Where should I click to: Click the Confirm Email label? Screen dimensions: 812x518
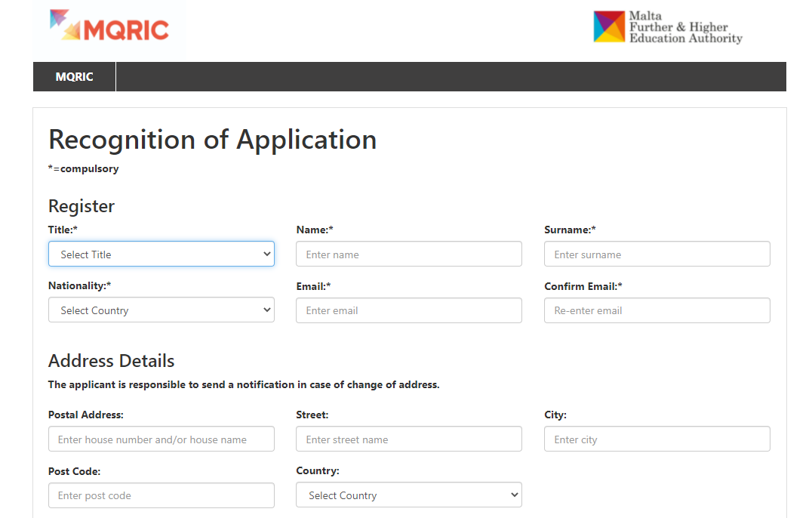pyautogui.click(x=583, y=286)
